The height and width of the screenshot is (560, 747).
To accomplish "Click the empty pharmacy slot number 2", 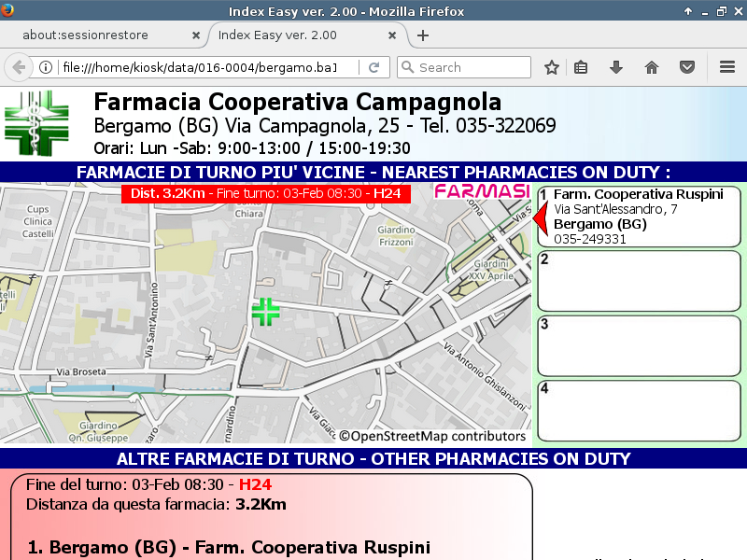I will tap(640, 281).
